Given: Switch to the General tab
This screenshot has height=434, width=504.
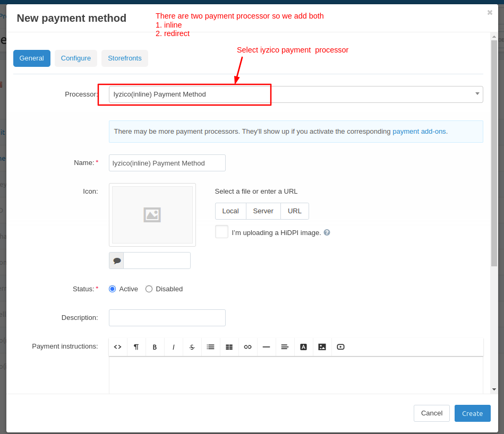Looking at the screenshot, I should click(x=31, y=58).
